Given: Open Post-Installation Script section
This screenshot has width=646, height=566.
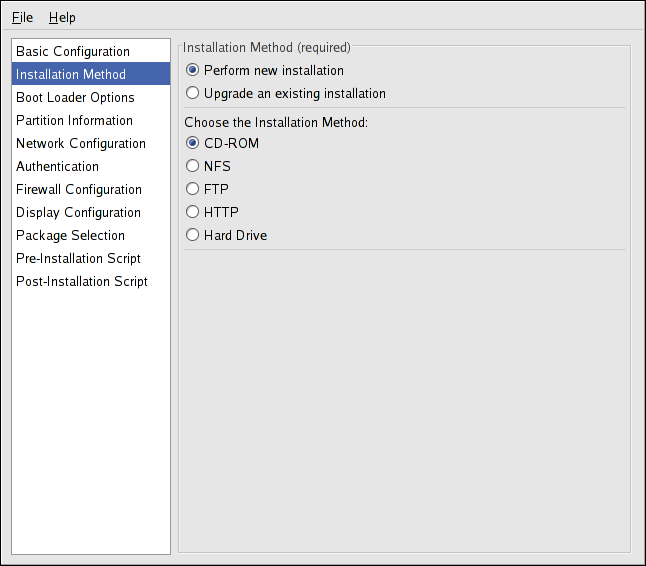Looking at the screenshot, I should tap(82, 281).
